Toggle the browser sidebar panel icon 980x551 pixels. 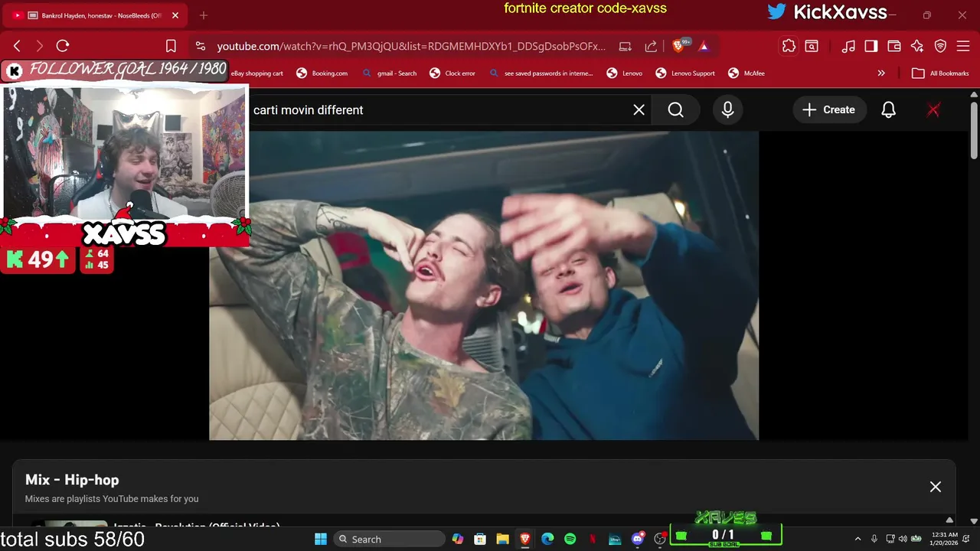(x=871, y=47)
